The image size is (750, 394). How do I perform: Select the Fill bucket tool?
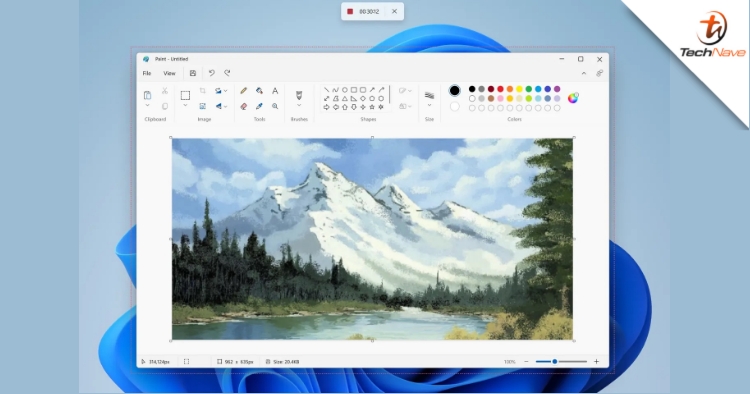(x=259, y=91)
